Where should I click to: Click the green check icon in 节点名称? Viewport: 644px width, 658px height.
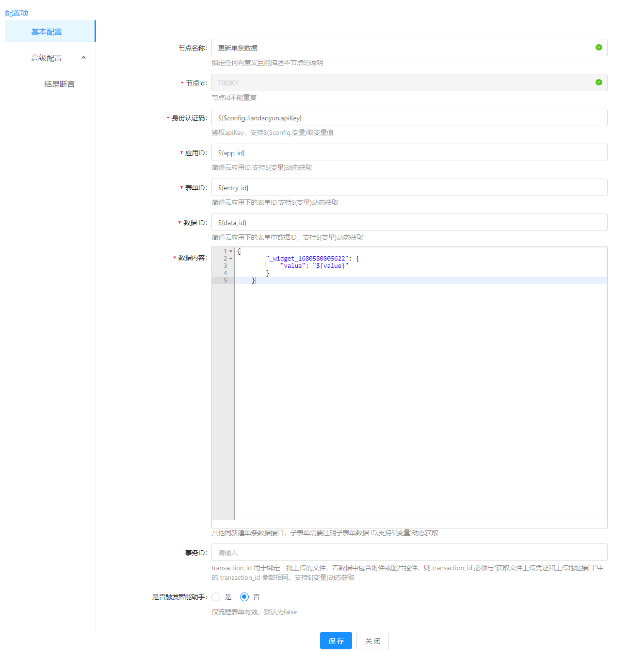pos(599,47)
